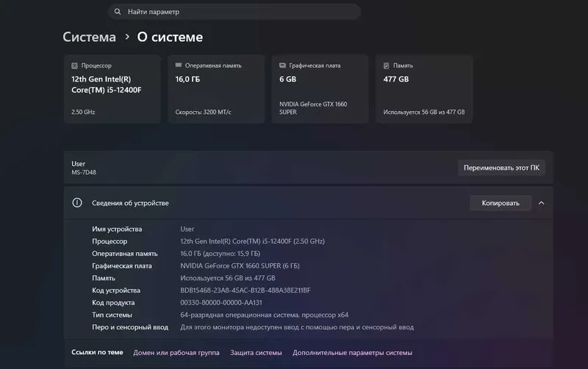Click processor value '12th Gen Intel(R) Core(TM) i5-12400F (2.50 GHz)'
This screenshot has height=369, width=588.
coord(252,242)
